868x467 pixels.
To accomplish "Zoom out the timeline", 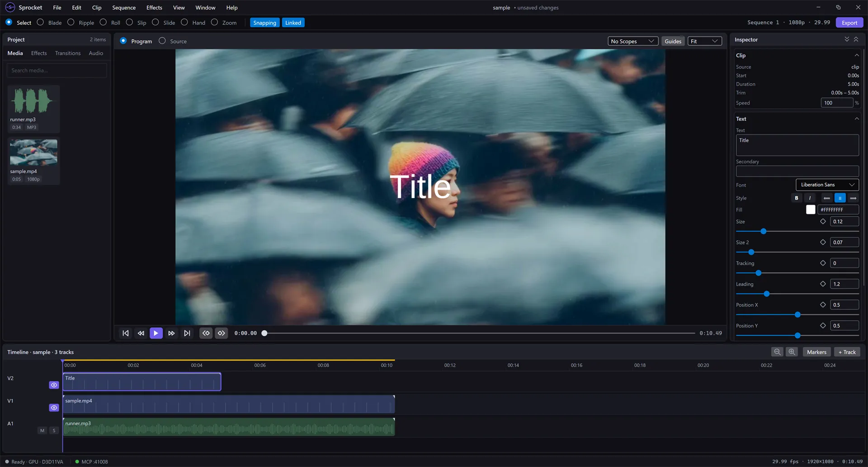I will pyautogui.click(x=777, y=352).
